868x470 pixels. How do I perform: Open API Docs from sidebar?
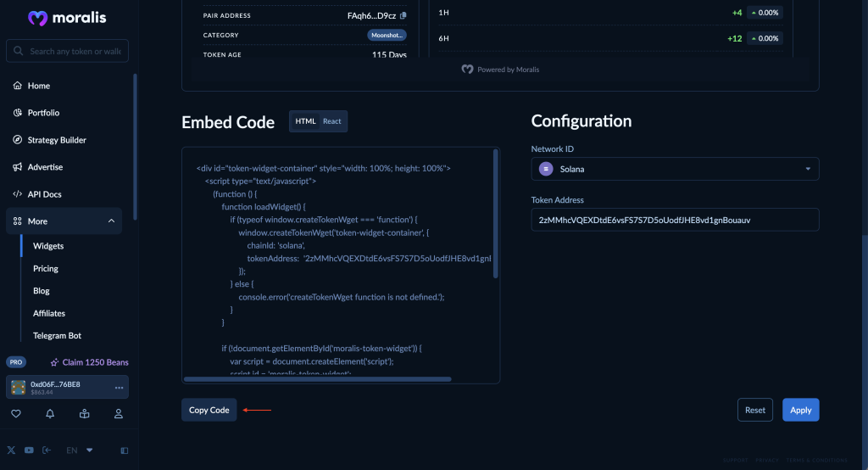click(x=44, y=194)
